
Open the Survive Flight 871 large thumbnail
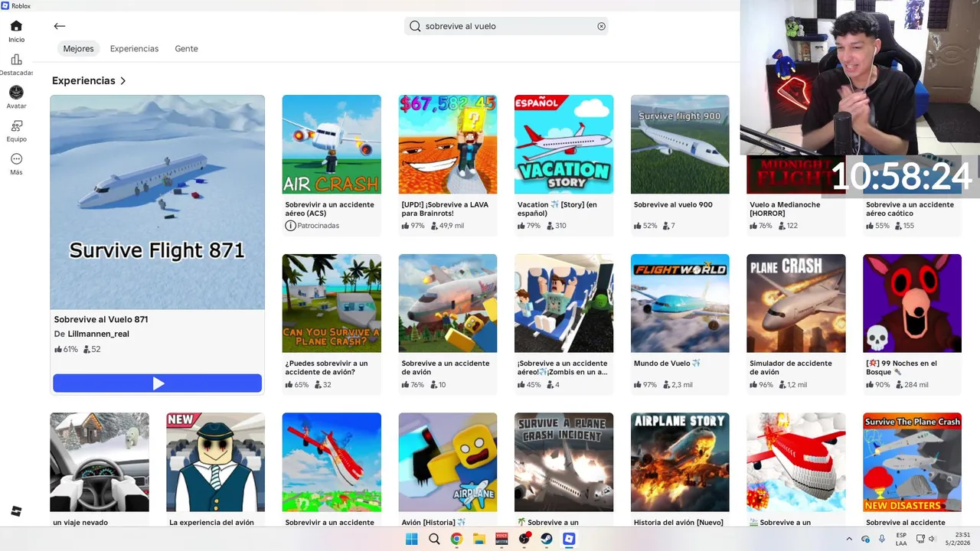pyautogui.click(x=158, y=202)
